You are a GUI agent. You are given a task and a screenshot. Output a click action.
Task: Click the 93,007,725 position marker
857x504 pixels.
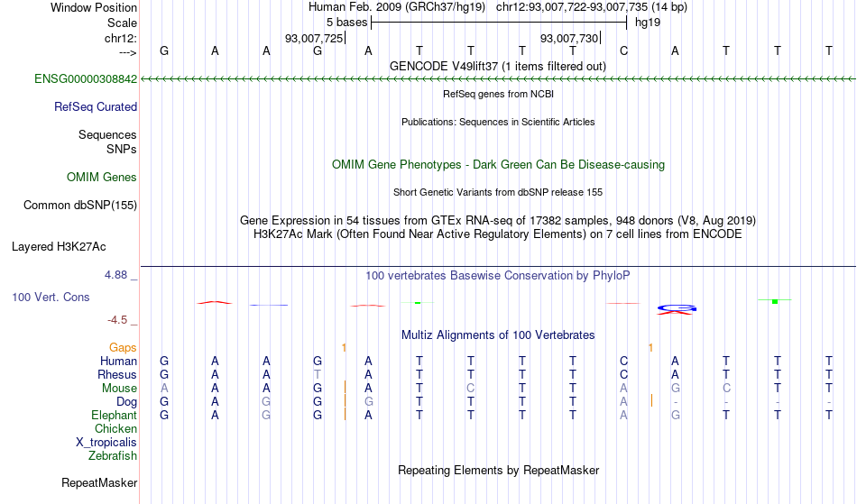tap(314, 38)
